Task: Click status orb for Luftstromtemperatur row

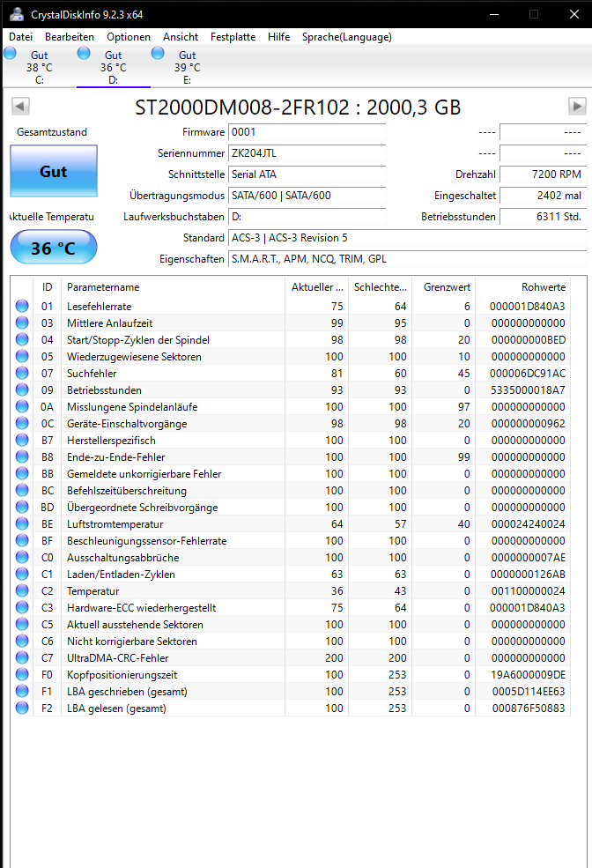Action: [22, 523]
